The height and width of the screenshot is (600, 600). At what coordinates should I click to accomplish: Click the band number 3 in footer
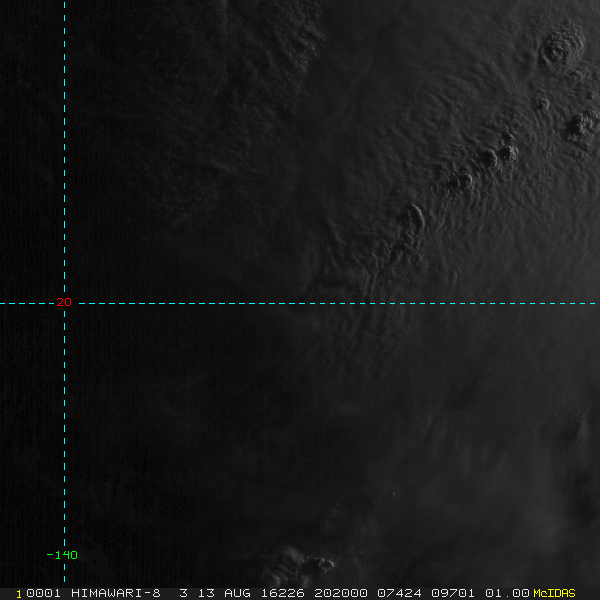[184, 593]
